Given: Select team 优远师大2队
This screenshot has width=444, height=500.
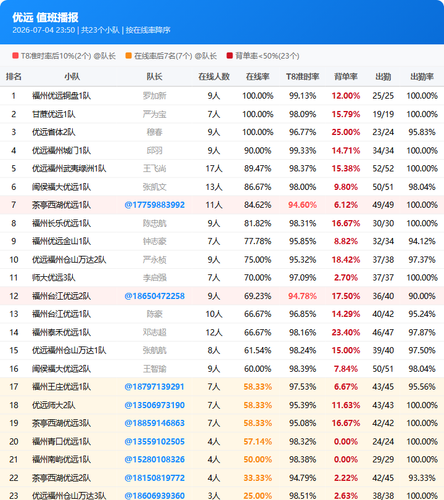Looking at the screenshot, I should click(54, 405).
